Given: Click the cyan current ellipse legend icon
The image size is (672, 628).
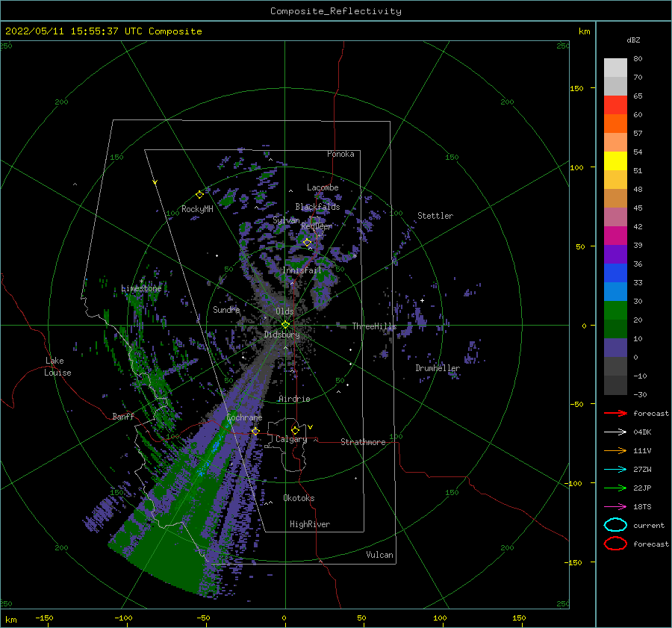Looking at the screenshot, I should tap(615, 525).
